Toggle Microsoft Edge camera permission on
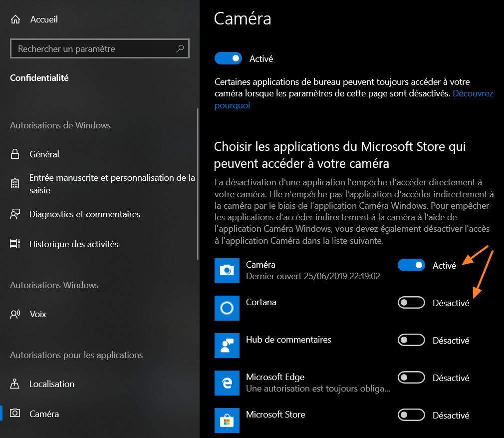Image resolution: width=504 pixels, height=438 pixels. tap(411, 378)
